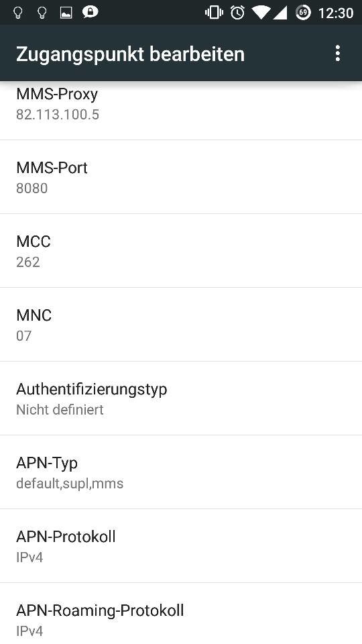Open APN-Protokoll selection list
Viewport: 362px width, 644px height.
pos(181,546)
